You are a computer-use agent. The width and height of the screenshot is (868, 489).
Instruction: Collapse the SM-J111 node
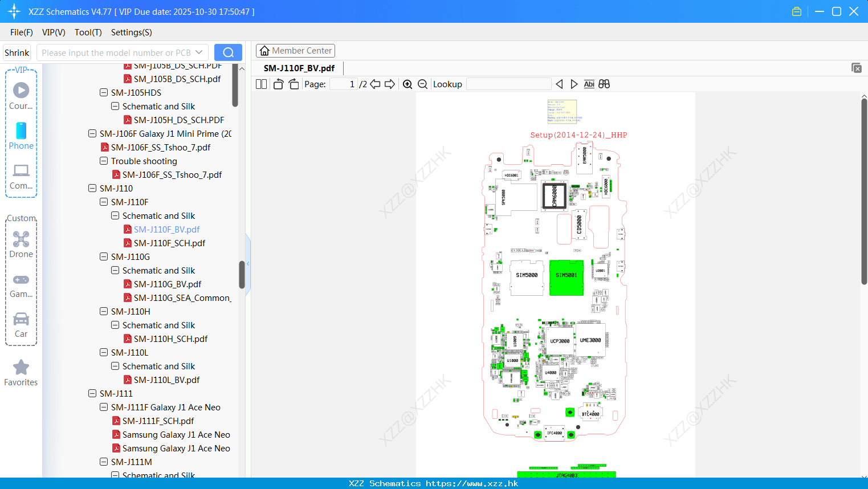point(92,393)
